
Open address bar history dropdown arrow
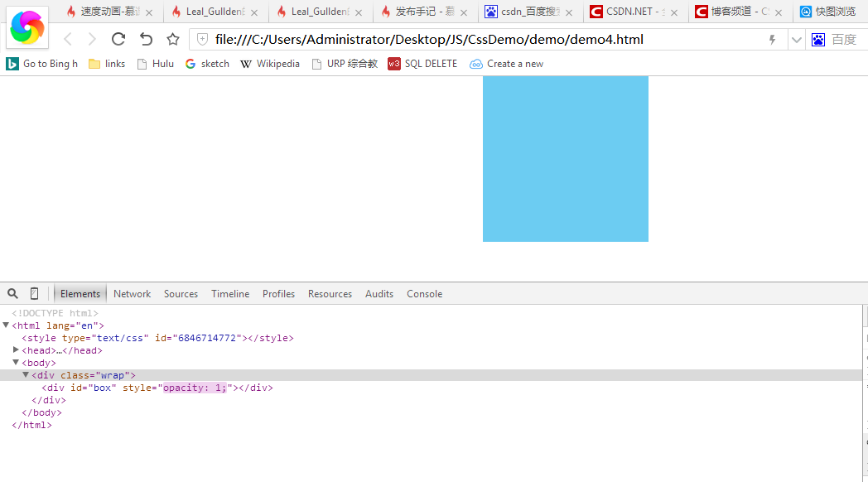[x=797, y=40]
